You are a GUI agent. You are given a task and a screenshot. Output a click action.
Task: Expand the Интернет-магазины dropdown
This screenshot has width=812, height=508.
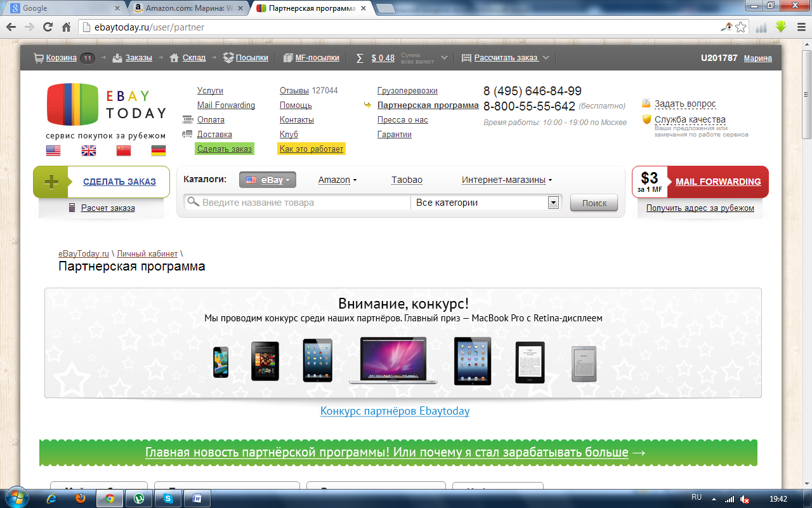(x=507, y=180)
